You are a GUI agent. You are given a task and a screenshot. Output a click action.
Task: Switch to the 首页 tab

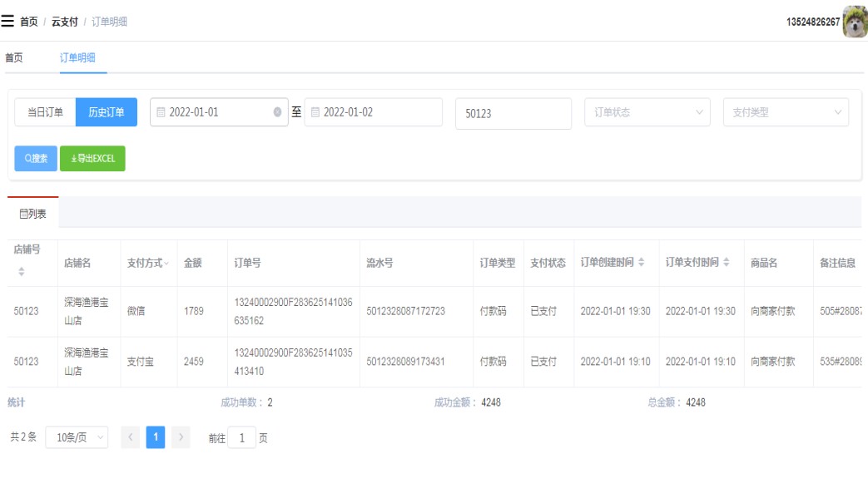pyautogui.click(x=14, y=58)
